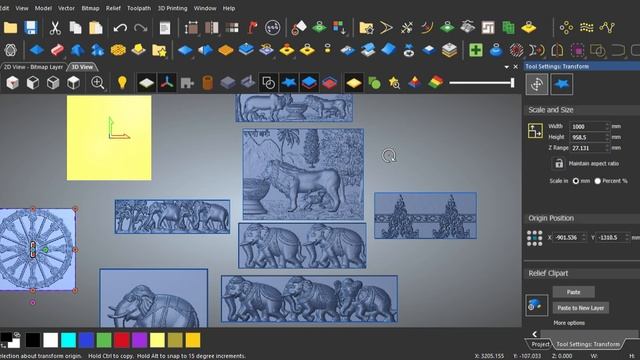Click the Width input field
640x360 pixels.
click(587, 127)
